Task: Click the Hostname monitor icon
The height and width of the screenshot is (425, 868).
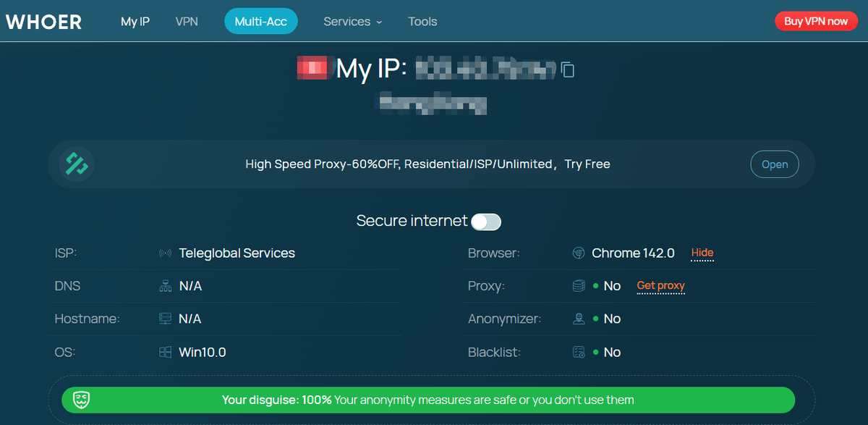Action: [x=165, y=319]
